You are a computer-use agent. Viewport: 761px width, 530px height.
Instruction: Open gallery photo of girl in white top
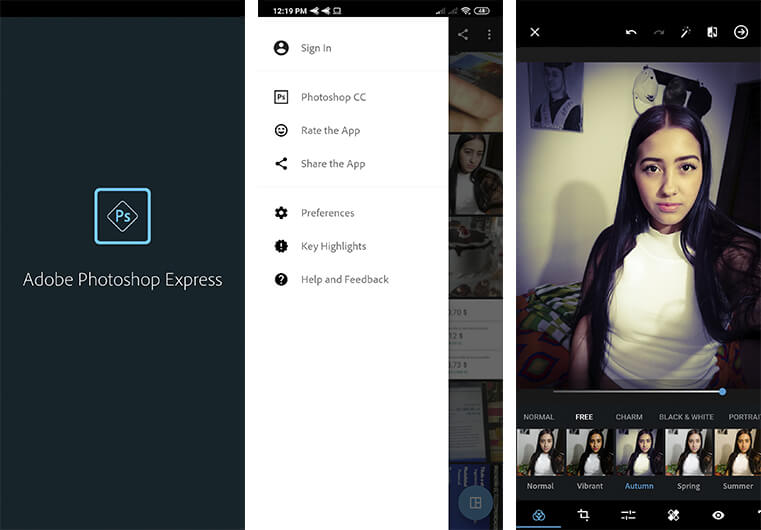(476, 174)
